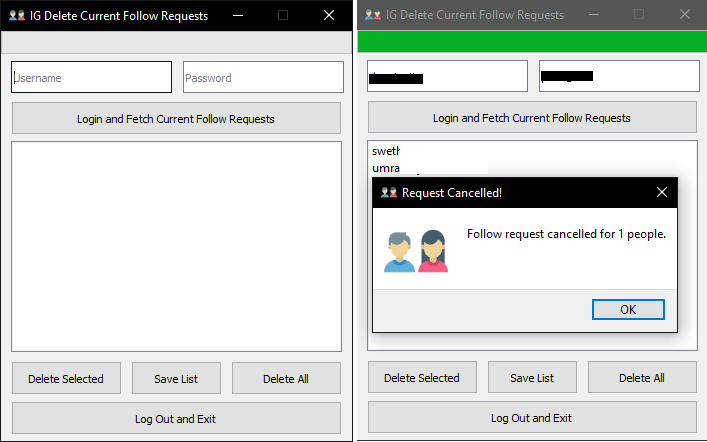This screenshot has height=442, width=707.
Task: Click Log Out and Exit in left window
Action: pos(176,418)
